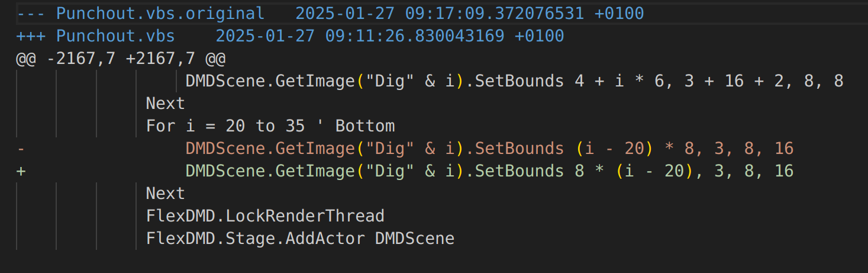Click DMDScene.GetImage in the removed line
868x273 pixels.
click(270, 149)
